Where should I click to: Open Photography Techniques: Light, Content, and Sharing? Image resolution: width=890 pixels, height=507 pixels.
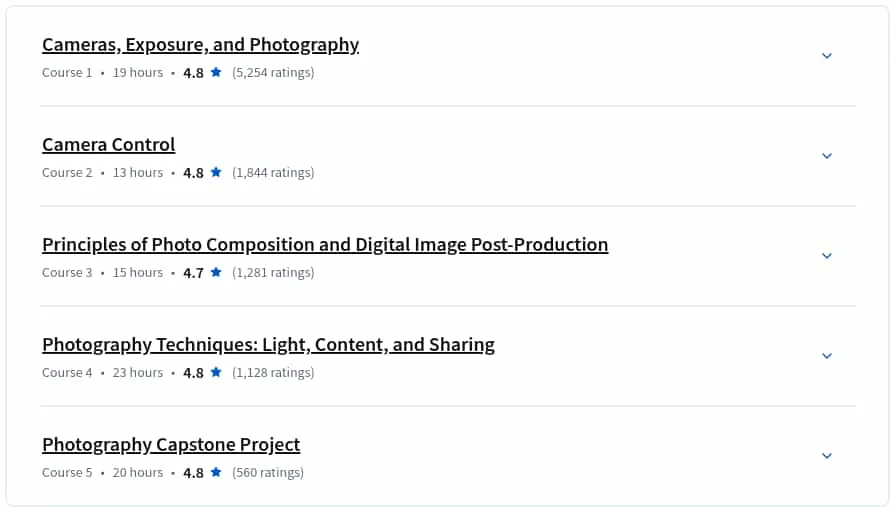268,345
